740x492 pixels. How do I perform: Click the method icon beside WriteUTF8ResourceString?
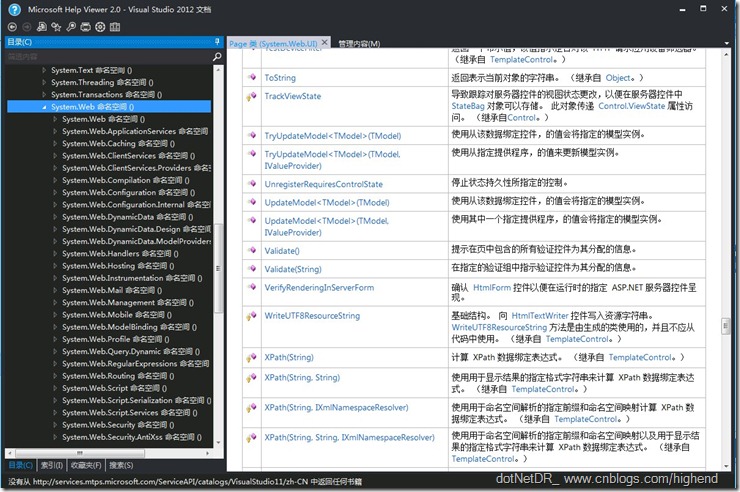pos(252,316)
